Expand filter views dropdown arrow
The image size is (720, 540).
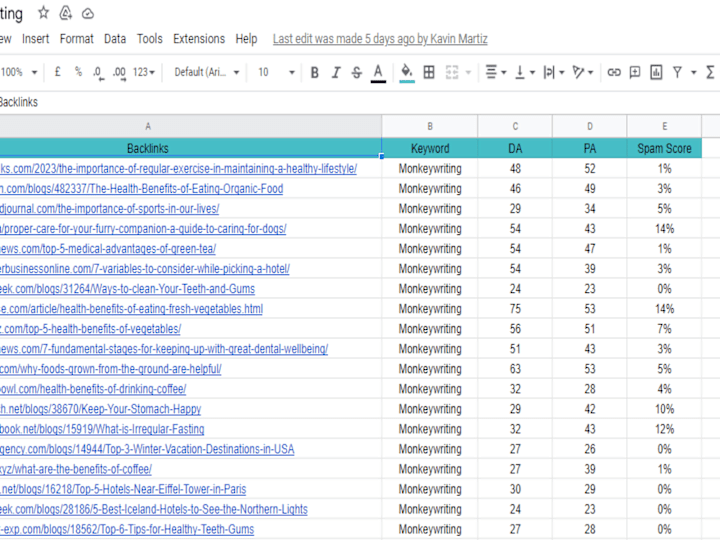[694, 73]
